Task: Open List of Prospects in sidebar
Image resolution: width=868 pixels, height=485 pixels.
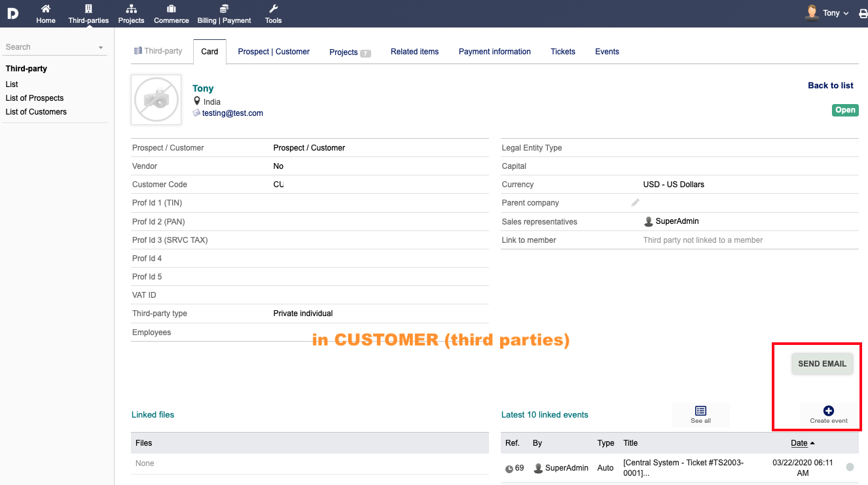Action: pyautogui.click(x=35, y=98)
